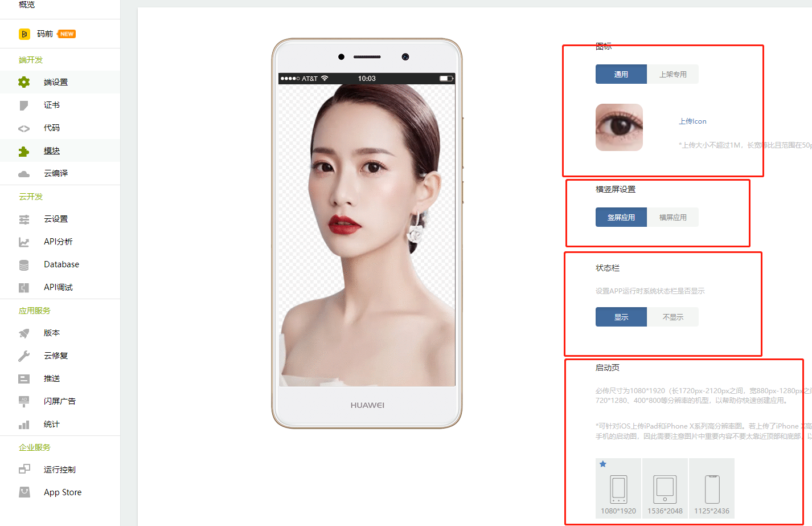Viewport: 812px width, 526px height.
Task: Click the cloud icon for 云编译
Action: [x=24, y=174]
